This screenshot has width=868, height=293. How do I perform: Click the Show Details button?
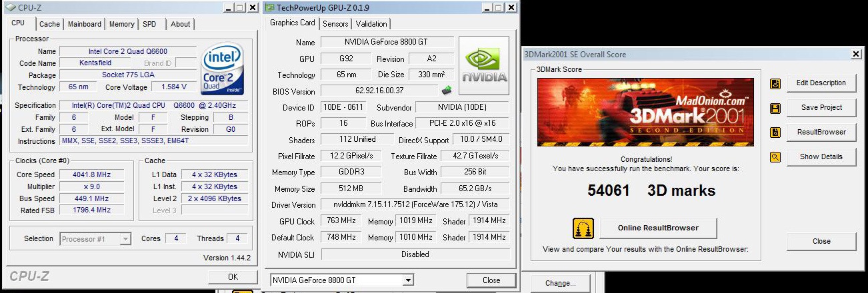click(821, 157)
